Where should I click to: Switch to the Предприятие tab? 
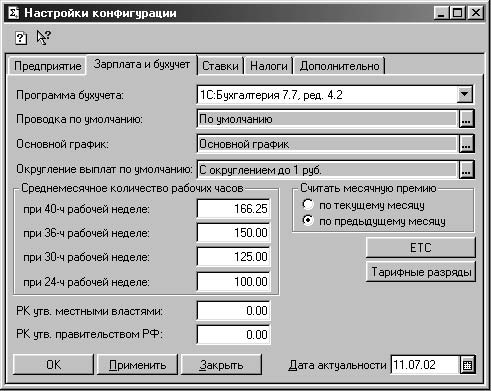pos(47,66)
